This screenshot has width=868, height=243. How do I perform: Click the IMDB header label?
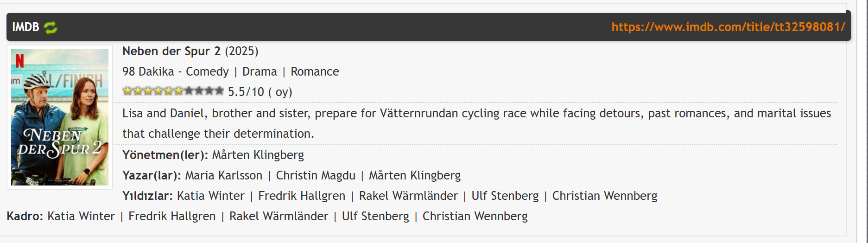[x=25, y=27]
